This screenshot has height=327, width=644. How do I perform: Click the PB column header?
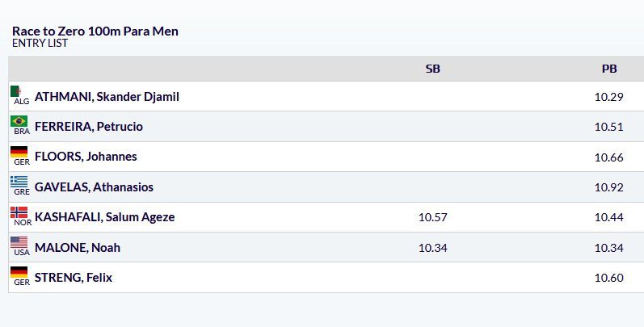click(x=609, y=69)
